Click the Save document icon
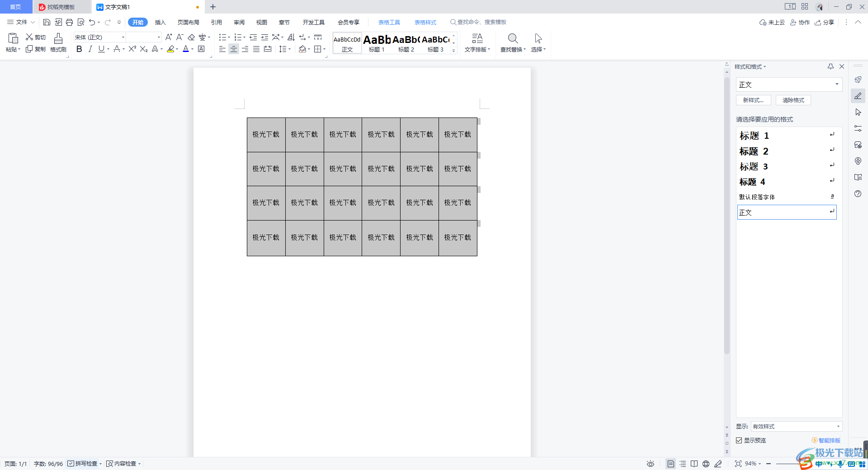868x470 pixels. tap(47, 22)
